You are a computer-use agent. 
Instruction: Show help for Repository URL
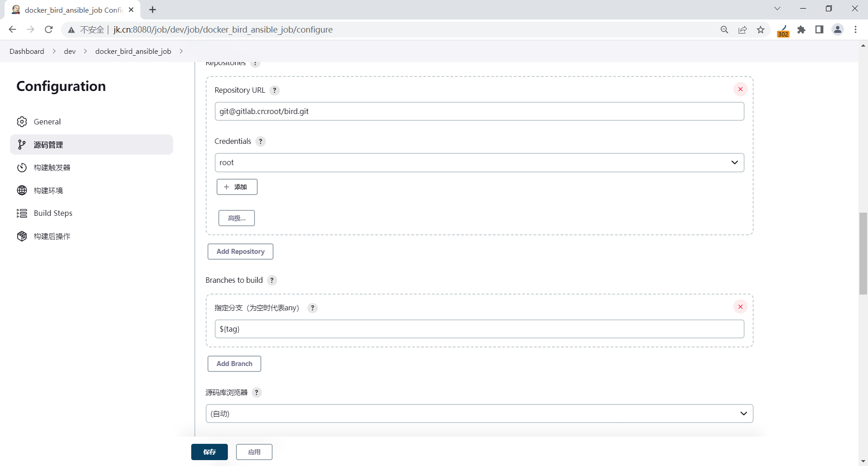coord(274,90)
